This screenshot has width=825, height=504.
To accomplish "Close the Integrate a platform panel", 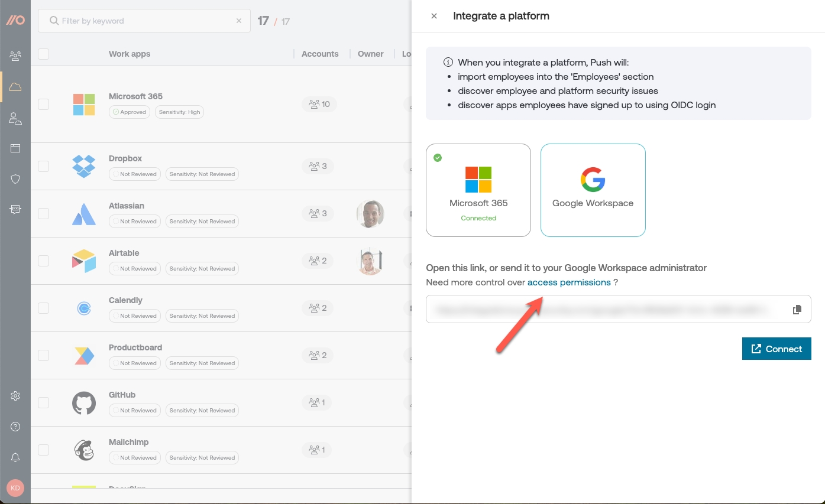I will [434, 16].
